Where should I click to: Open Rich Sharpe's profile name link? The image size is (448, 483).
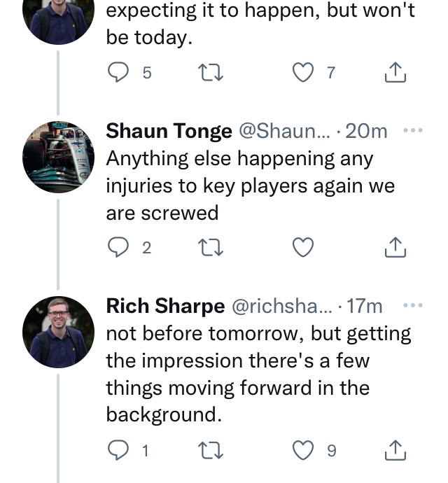(x=165, y=306)
